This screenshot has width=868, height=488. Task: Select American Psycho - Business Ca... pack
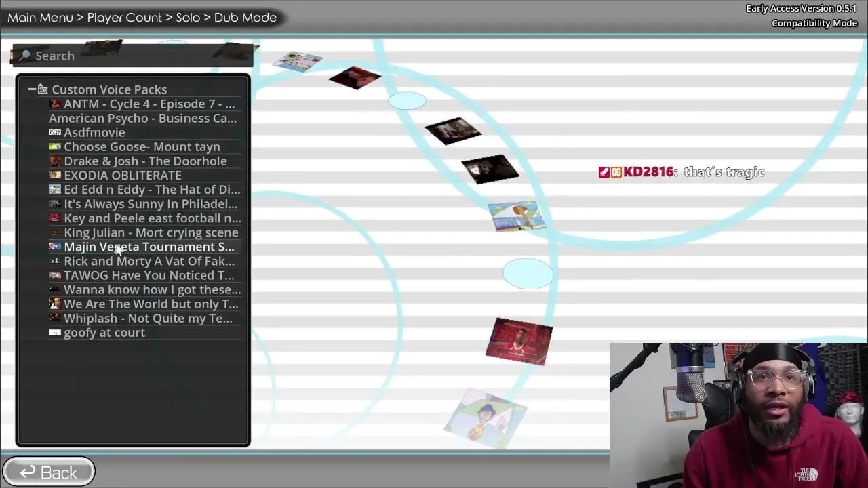pos(142,118)
